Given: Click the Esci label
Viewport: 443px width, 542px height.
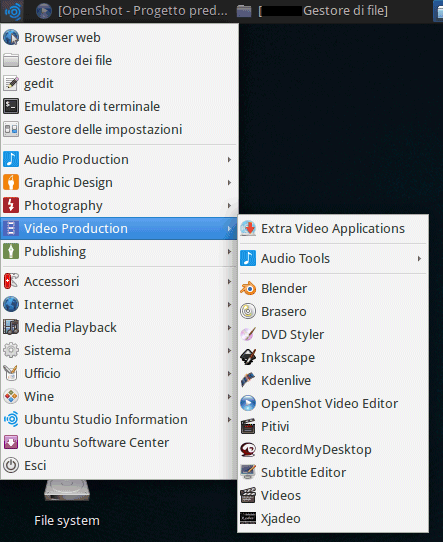Looking at the screenshot, I should pos(35,465).
